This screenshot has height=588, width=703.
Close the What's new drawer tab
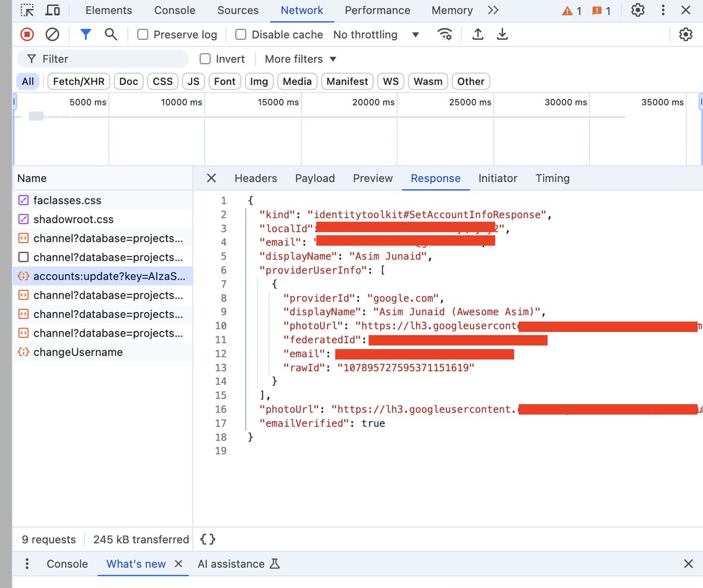(x=179, y=564)
